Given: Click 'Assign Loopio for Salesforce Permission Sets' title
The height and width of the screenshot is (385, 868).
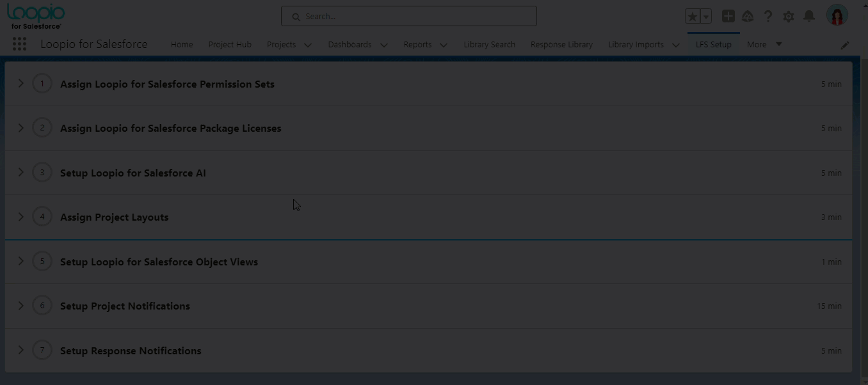Looking at the screenshot, I should pyautogui.click(x=167, y=84).
